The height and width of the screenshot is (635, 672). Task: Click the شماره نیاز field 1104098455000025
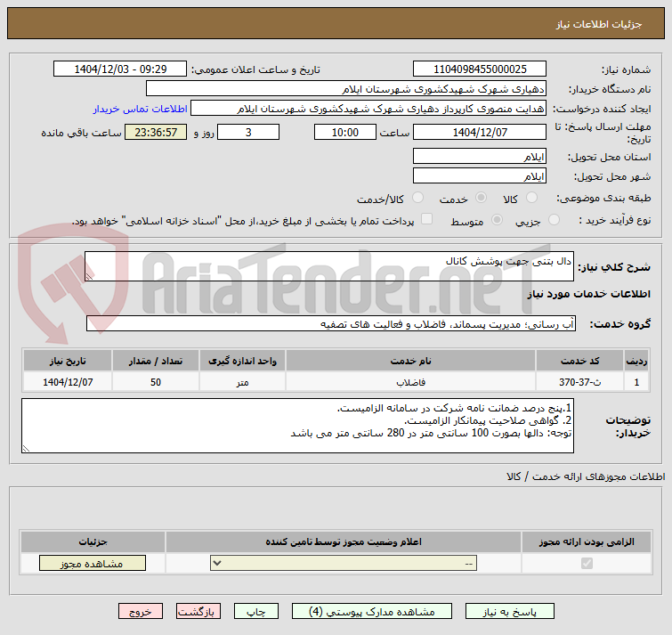point(480,69)
